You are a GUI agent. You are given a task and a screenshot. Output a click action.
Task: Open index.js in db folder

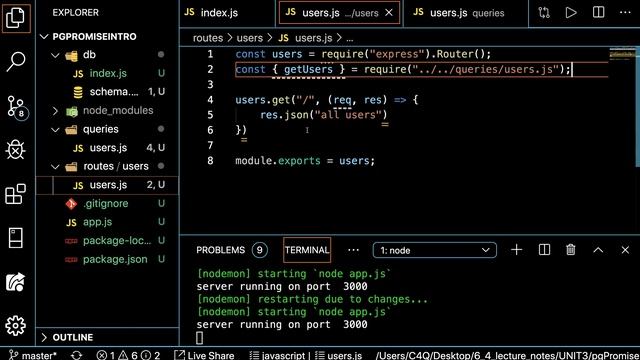point(108,73)
